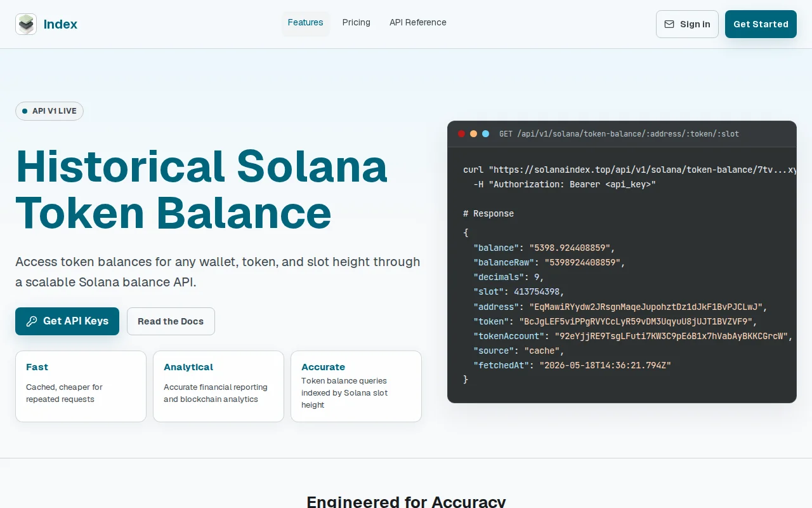Click the envelope icon in Sign in
Image resolution: width=812 pixels, height=508 pixels.
(669, 24)
